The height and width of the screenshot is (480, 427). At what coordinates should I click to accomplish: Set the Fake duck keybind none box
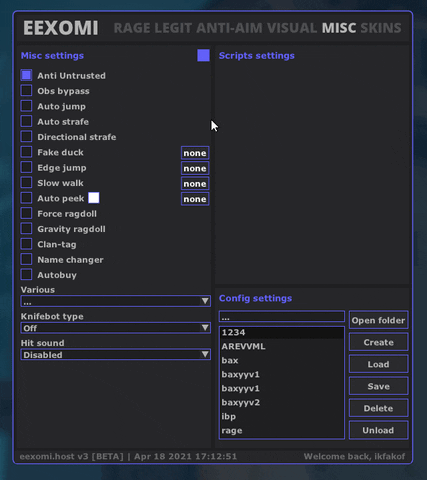click(195, 153)
